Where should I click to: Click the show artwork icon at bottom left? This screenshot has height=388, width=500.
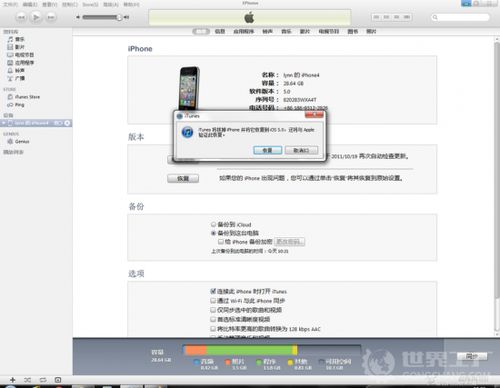(x=58, y=380)
